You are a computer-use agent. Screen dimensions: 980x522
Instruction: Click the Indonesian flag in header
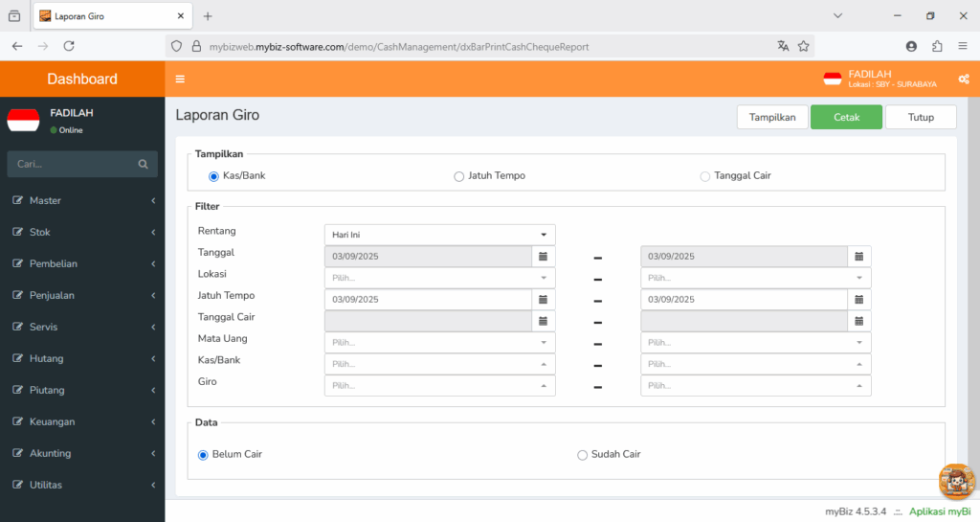[833, 79]
